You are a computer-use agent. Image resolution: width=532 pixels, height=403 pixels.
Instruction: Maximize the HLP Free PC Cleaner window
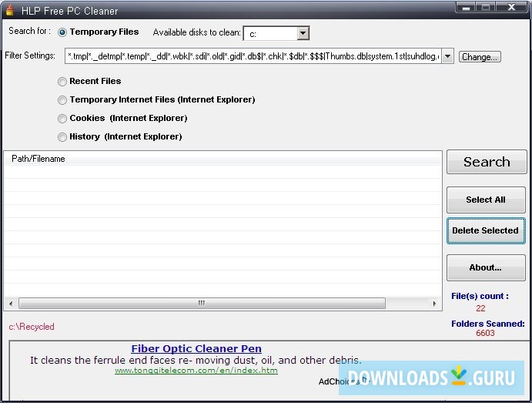486,7
